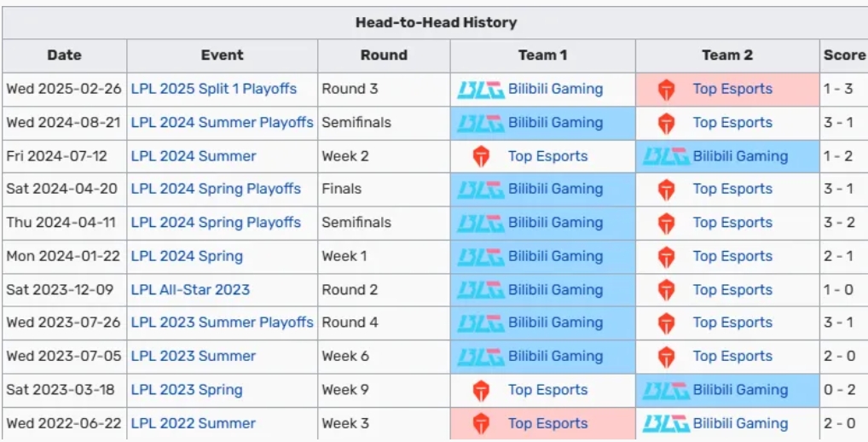The height and width of the screenshot is (442, 868).
Task: Click Top Esports logo in All-Star 2023 row
Action: (667, 290)
